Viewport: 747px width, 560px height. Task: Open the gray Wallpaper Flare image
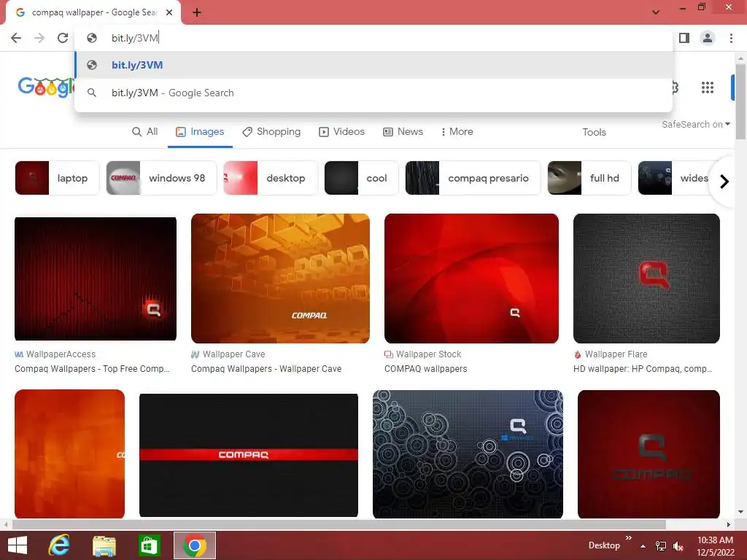click(646, 278)
